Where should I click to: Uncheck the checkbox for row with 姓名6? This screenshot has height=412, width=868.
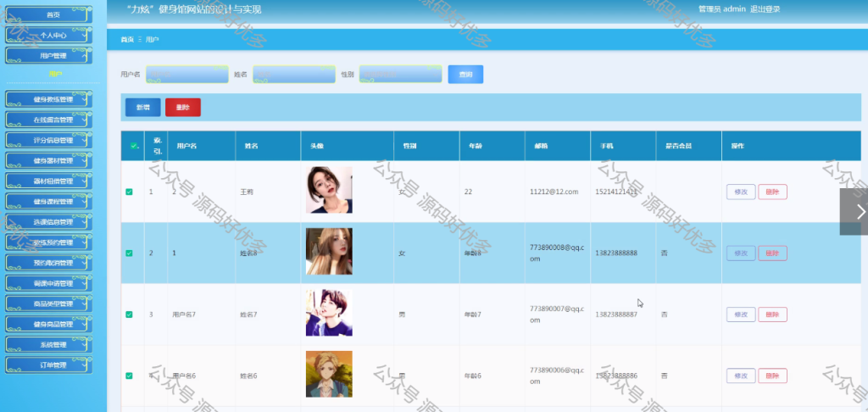(129, 376)
